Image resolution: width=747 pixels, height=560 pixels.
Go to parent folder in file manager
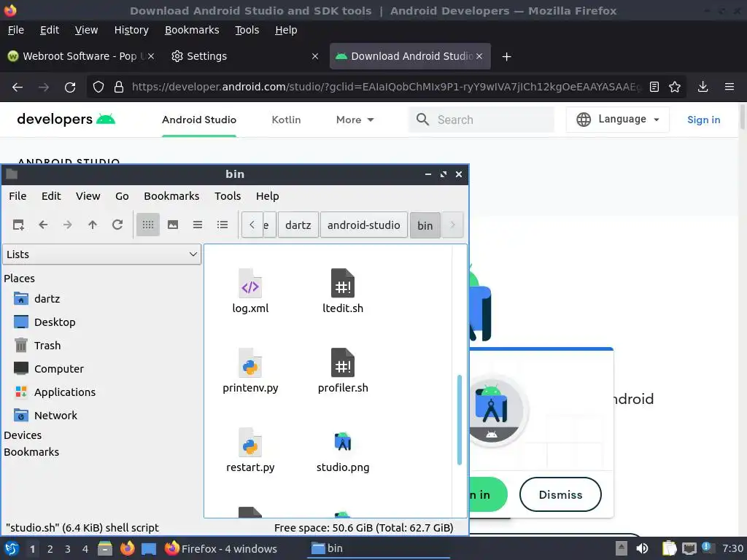[x=93, y=225]
